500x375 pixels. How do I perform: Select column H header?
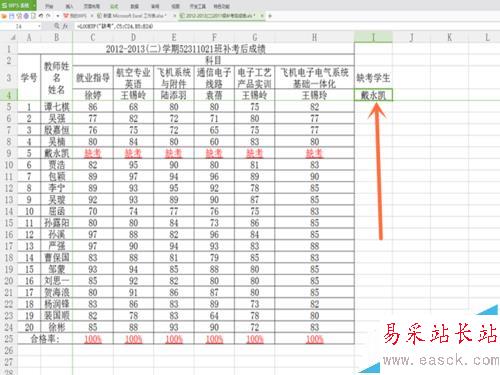coord(315,37)
